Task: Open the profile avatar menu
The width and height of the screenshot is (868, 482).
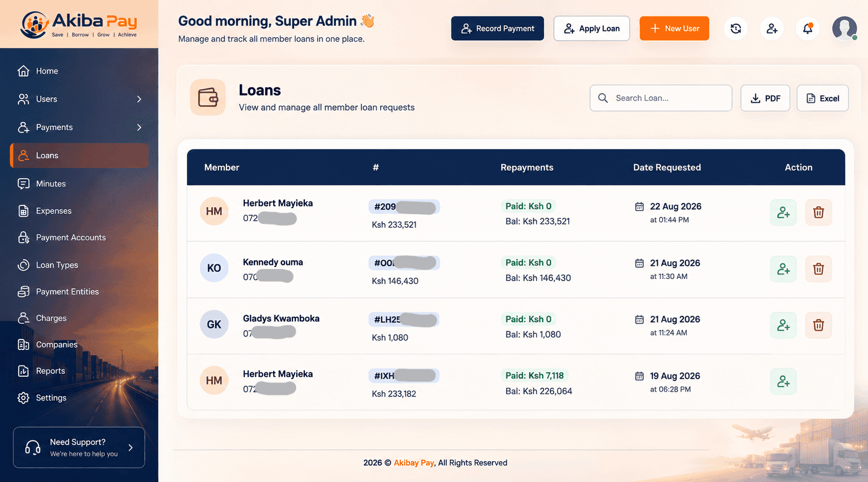Action: click(844, 28)
